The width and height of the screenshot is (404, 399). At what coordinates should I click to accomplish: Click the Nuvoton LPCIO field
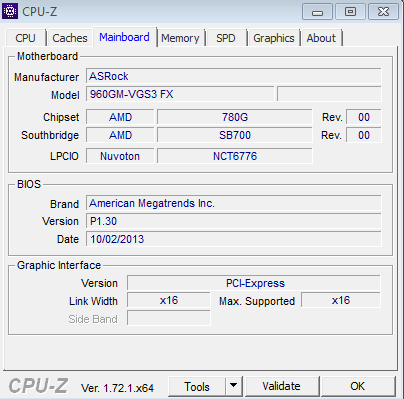120,156
